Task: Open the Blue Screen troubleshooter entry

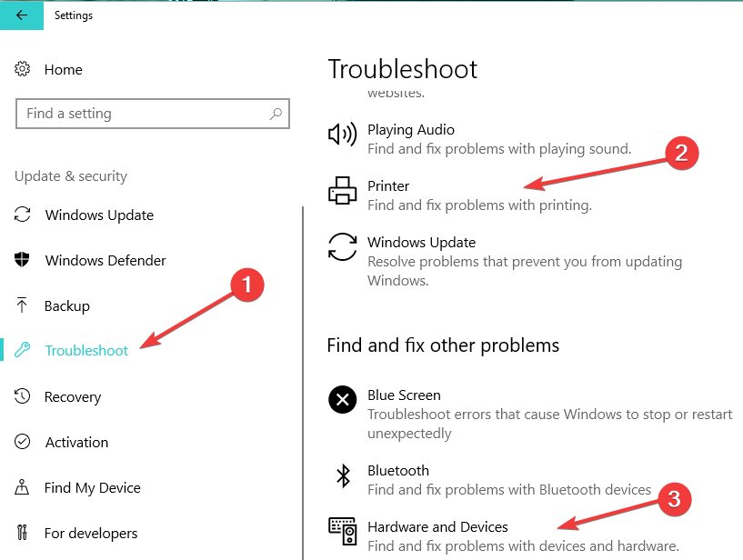Action: [403, 395]
